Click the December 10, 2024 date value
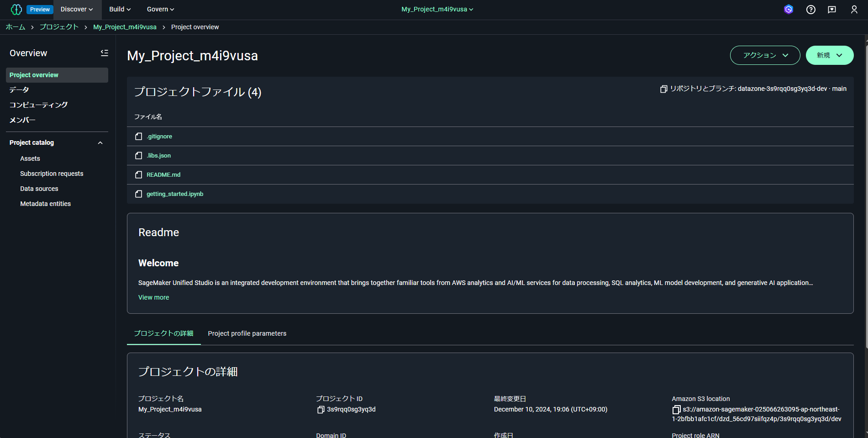The height and width of the screenshot is (438, 868). tap(551, 410)
